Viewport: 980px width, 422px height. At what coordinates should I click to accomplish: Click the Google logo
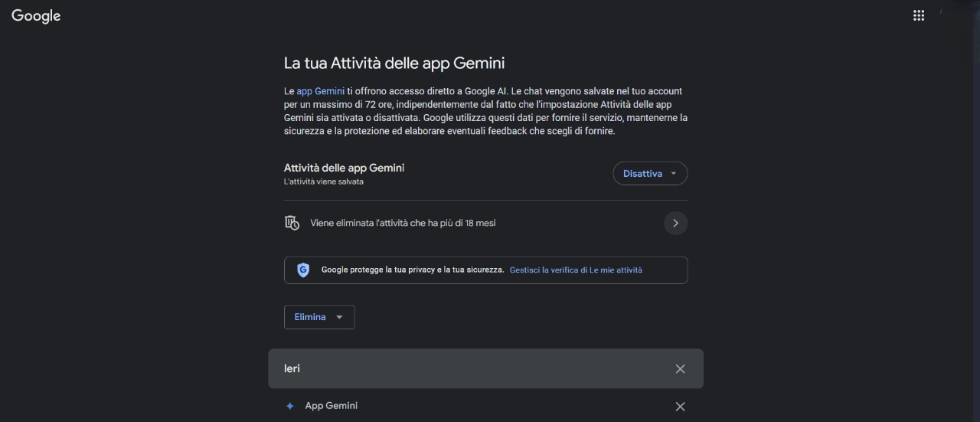coord(36,16)
